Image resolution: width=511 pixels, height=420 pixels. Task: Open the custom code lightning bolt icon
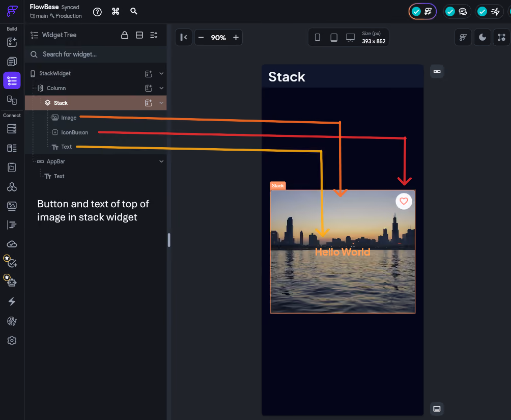pyautogui.click(x=12, y=301)
